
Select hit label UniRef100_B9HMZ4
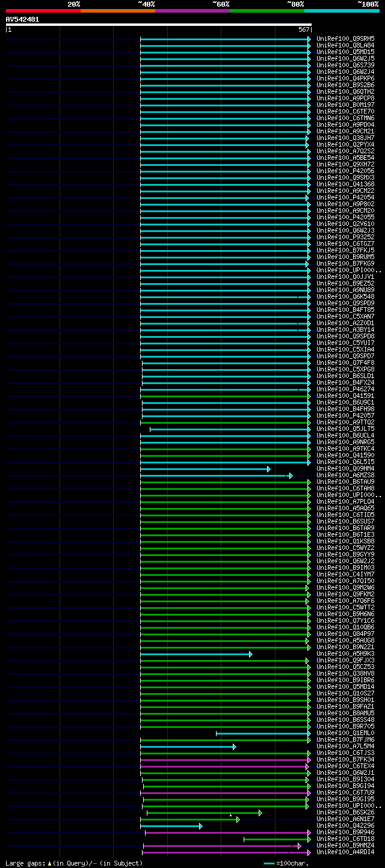345,845
